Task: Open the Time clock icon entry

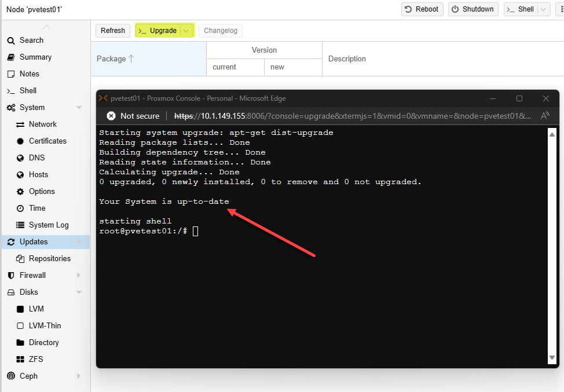Action: click(20, 208)
